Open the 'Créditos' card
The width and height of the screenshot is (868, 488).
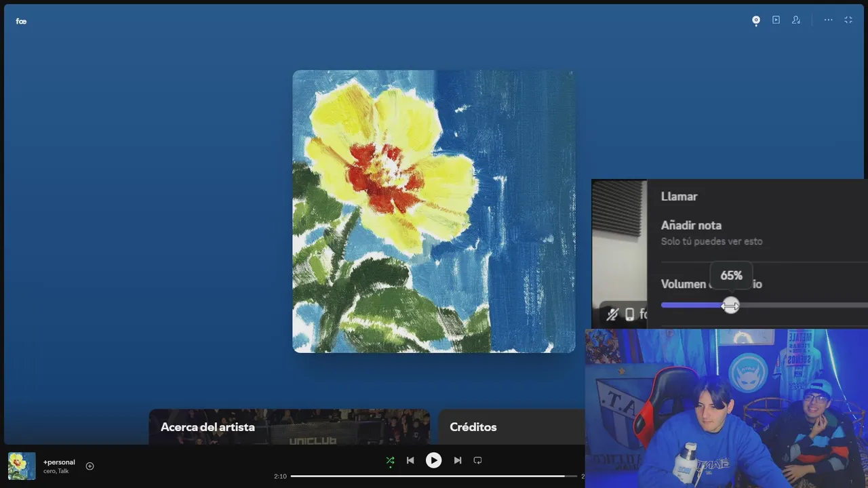coord(511,427)
